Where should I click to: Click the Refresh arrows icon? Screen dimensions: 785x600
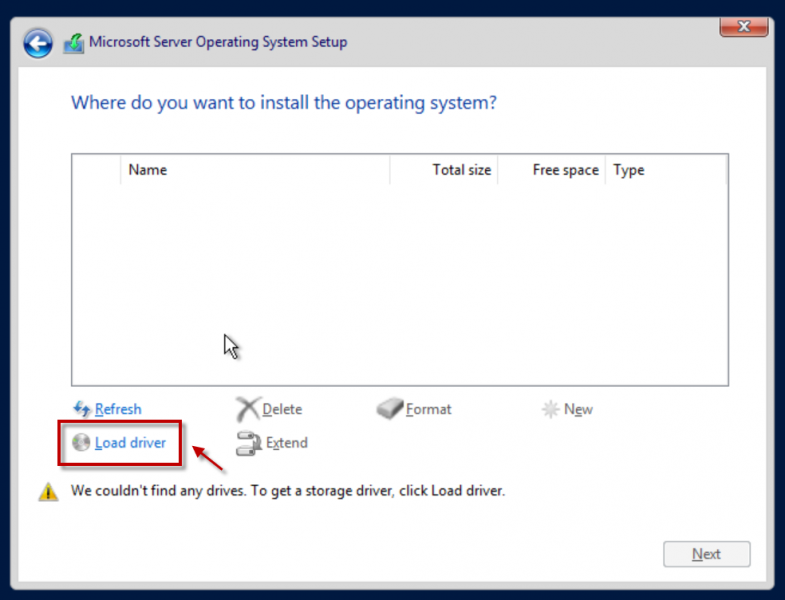[x=82, y=409]
